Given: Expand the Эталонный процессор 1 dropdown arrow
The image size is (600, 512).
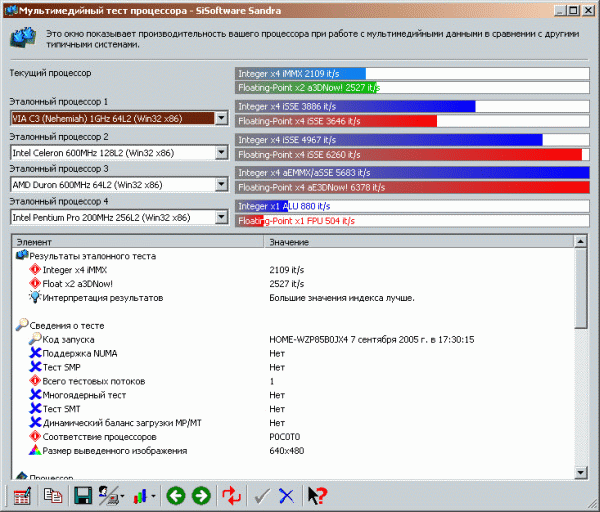Looking at the screenshot, I should [222, 118].
